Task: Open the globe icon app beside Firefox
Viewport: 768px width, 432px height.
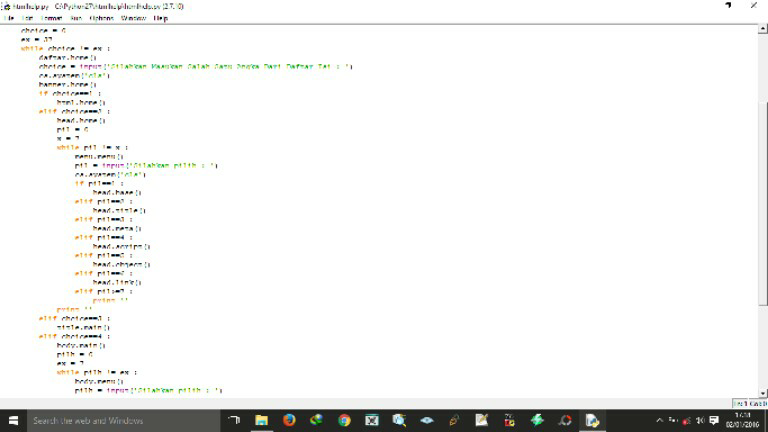Action: point(316,420)
